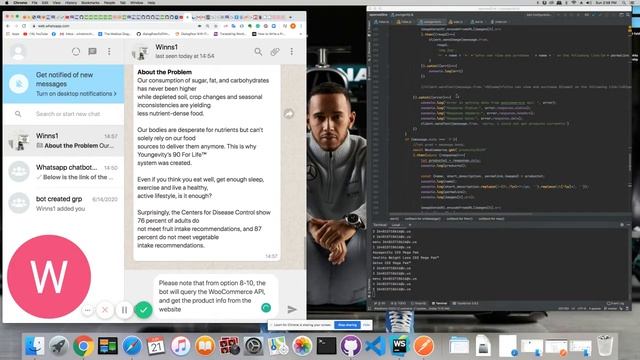Open WhatsApp status circle icon
Screen dimensions: 640x360
(x=76, y=52)
